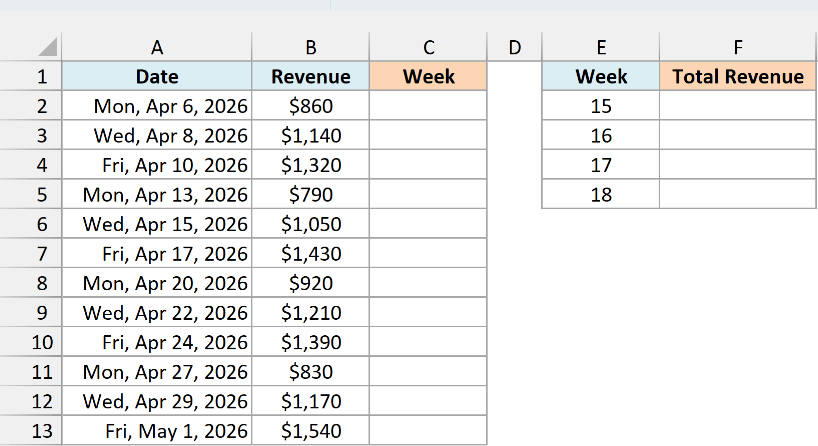Select cell with Fri, May 1, 2026
Image resolution: width=818 pixels, height=446 pixels.
point(157,431)
